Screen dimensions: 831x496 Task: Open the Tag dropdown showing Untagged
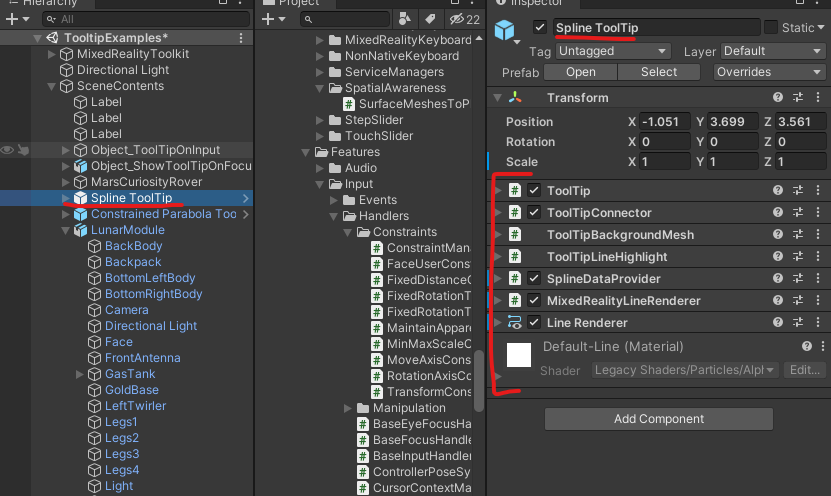tap(613, 51)
